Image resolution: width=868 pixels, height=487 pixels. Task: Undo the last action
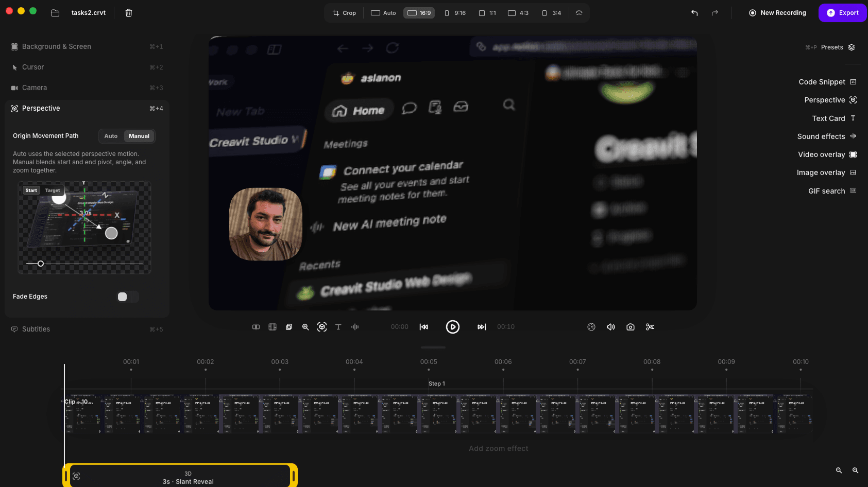[x=694, y=13]
